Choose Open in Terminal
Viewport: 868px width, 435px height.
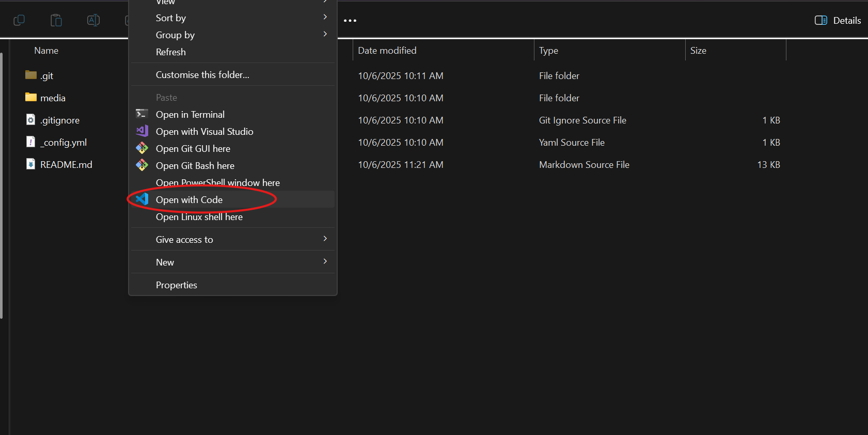point(190,115)
